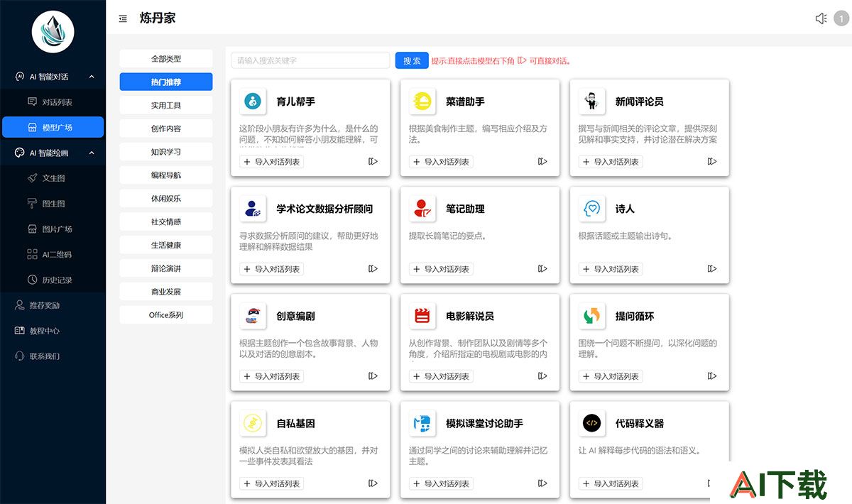Click the 自私基因 yellow gene icon
This screenshot has width=852, height=504.
[253, 423]
